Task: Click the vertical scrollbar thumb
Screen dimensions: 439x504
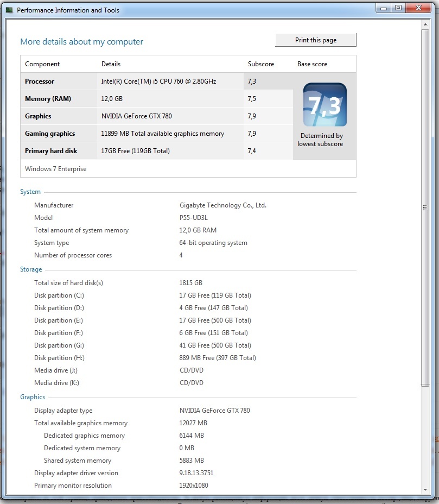Action: tap(425, 207)
